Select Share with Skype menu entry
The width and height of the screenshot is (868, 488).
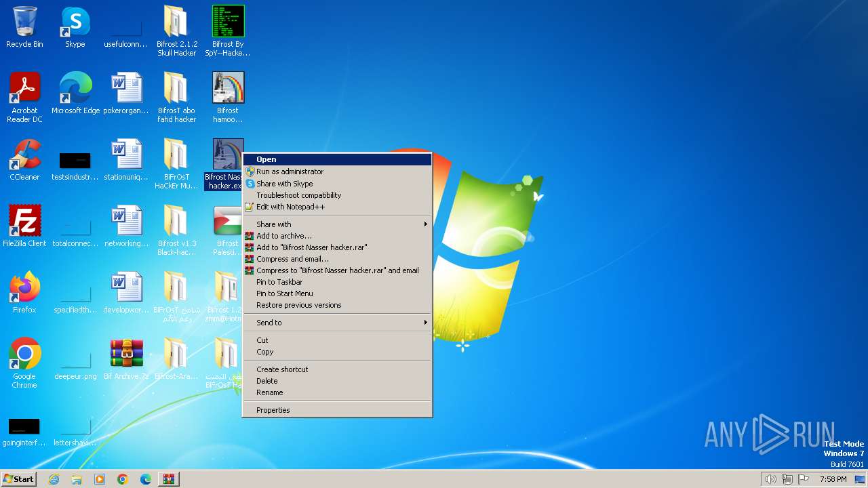(337, 184)
